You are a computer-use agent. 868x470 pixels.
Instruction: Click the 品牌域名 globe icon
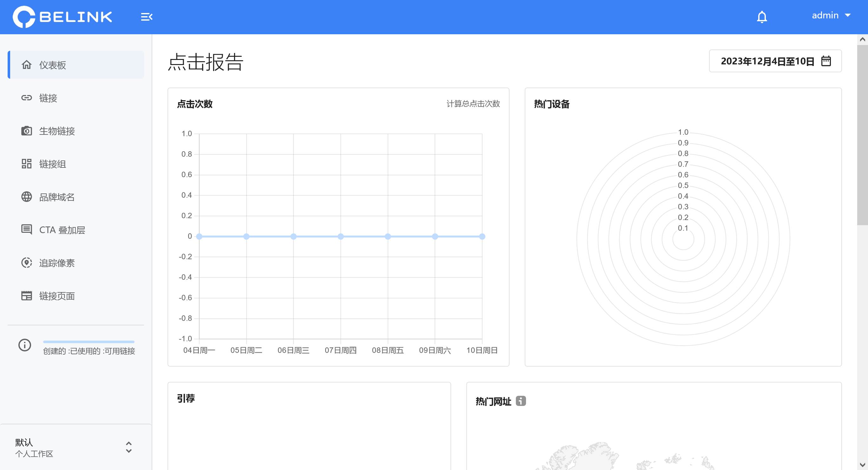pyautogui.click(x=27, y=197)
